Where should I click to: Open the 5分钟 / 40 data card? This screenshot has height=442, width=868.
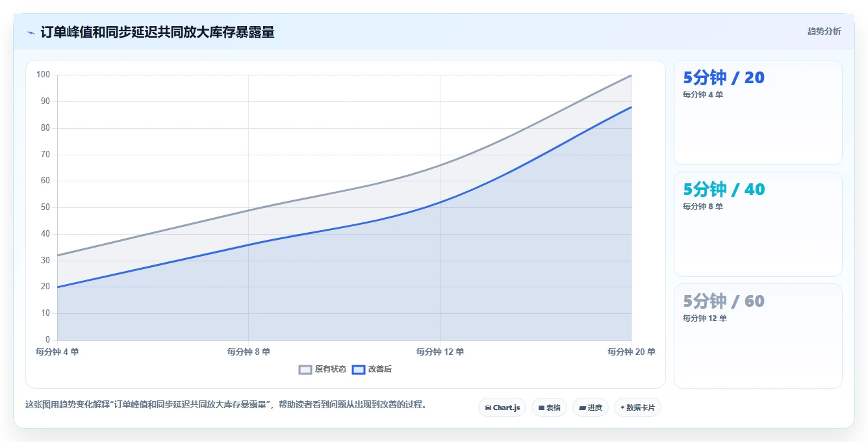758,224
